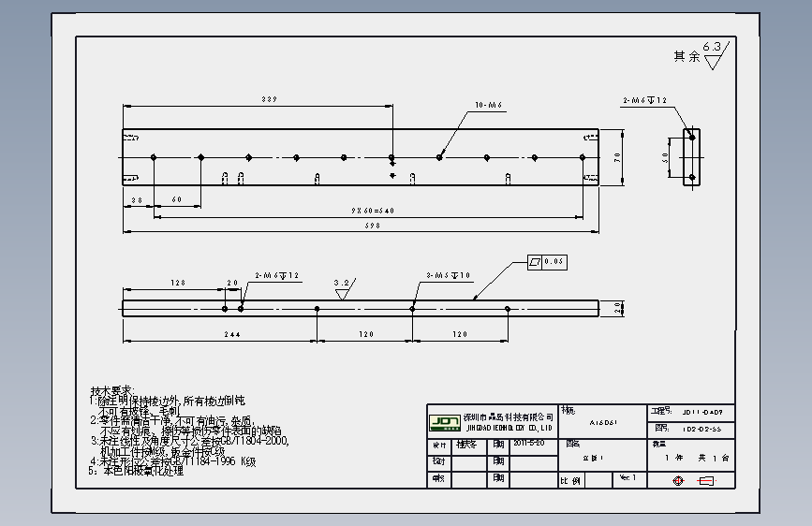Click the 技术要求 notes heading
This screenshot has width=812, height=526.
pyautogui.click(x=111, y=390)
